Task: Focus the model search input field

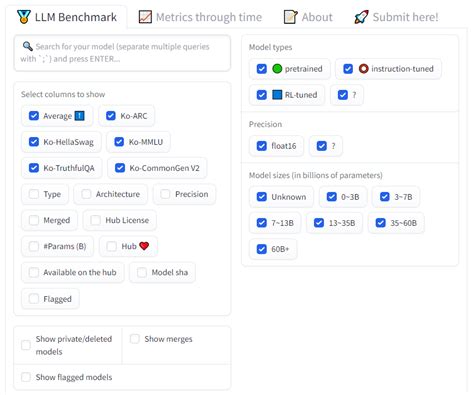Action: tap(122, 53)
